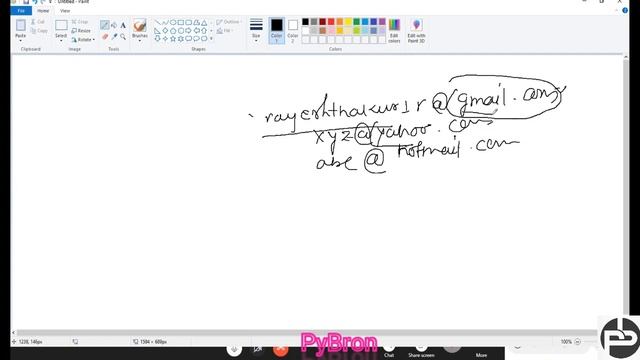
Task: Click the Crop button
Action: (x=80, y=22)
